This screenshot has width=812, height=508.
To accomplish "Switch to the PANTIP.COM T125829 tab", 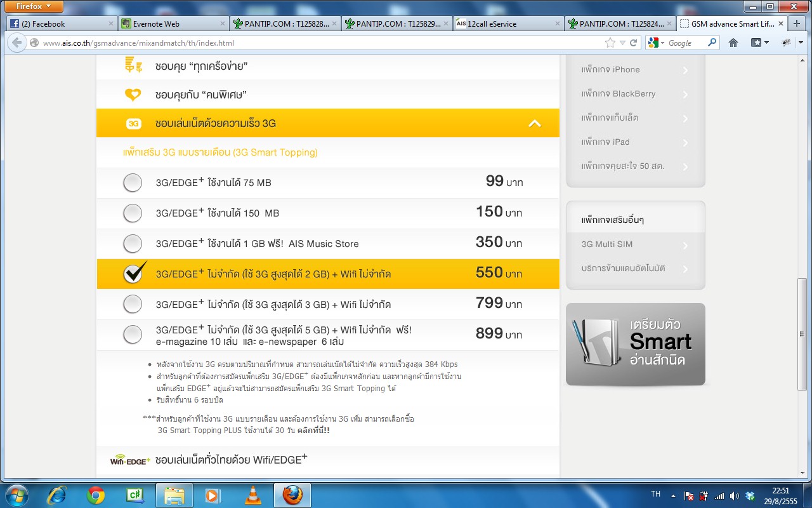I will click(396, 24).
